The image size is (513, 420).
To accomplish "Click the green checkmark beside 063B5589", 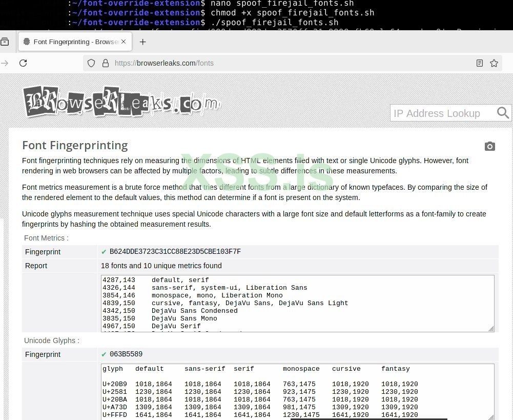I will point(104,354).
